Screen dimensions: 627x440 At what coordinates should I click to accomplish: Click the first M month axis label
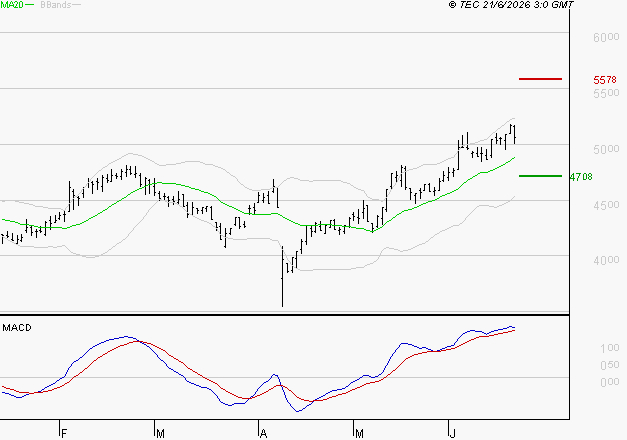[160, 434]
